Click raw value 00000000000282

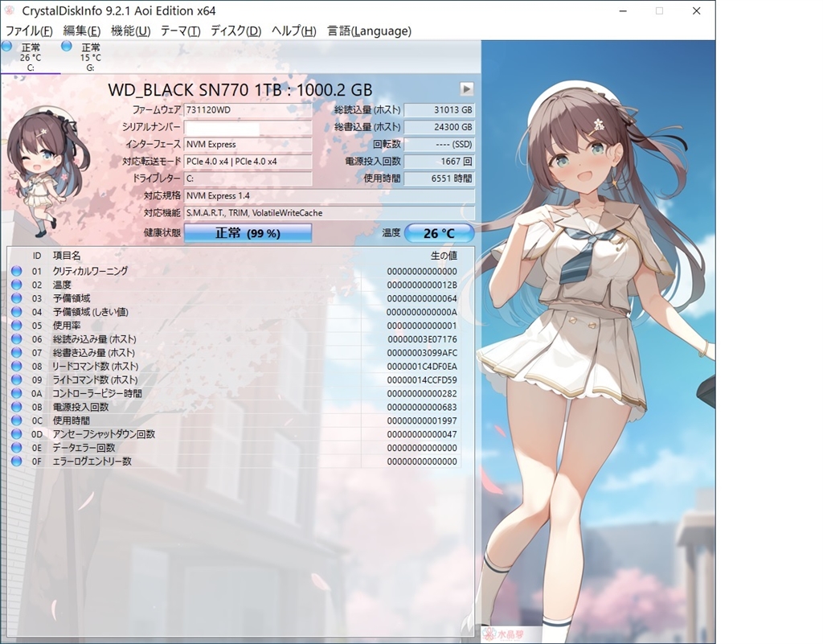pos(422,394)
